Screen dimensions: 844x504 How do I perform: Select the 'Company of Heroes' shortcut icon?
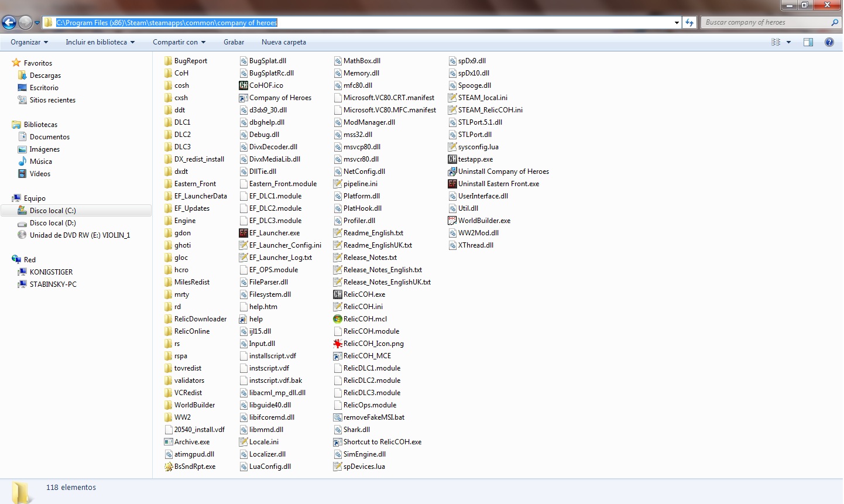point(243,98)
